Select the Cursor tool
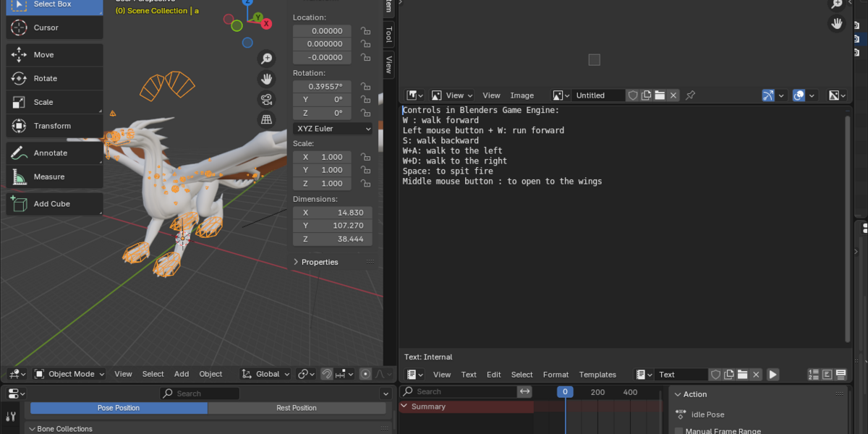The width and height of the screenshot is (868, 434). pyautogui.click(x=54, y=27)
